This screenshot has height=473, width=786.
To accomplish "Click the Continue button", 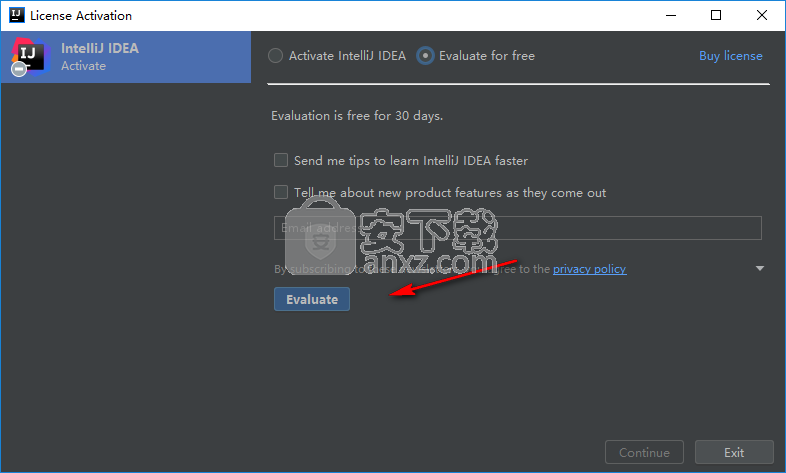I will 644,452.
